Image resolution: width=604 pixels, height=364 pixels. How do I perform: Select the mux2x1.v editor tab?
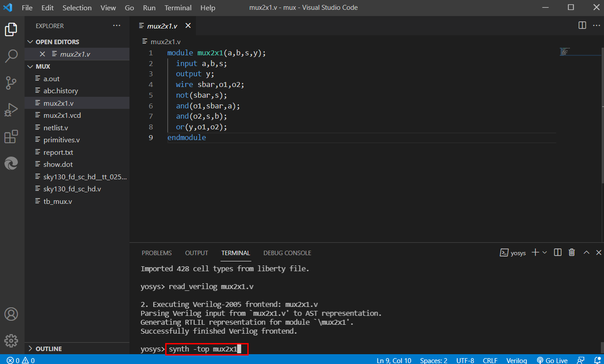(x=163, y=26)
